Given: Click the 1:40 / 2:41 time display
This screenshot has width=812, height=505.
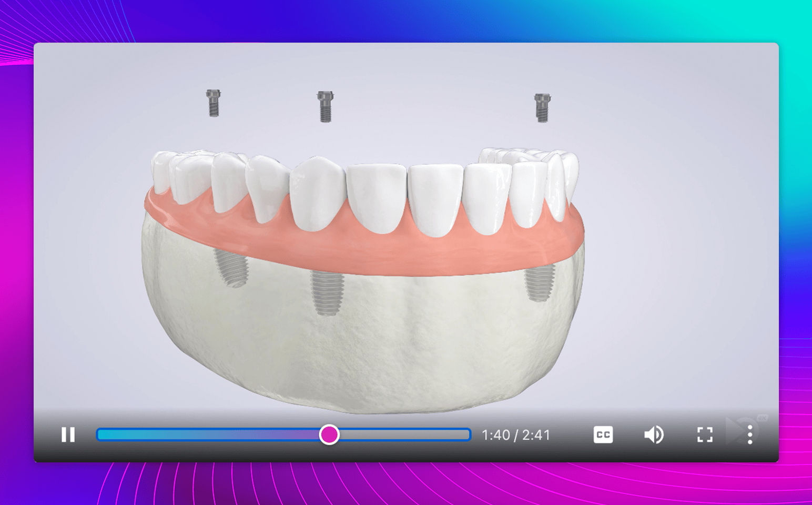Looking at the screenshot, I should click(516, 435).
